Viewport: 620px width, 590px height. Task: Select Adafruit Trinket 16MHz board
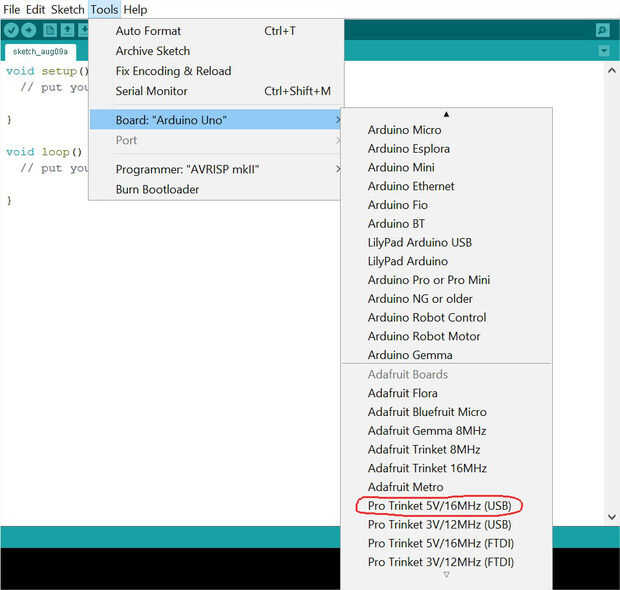446,468
